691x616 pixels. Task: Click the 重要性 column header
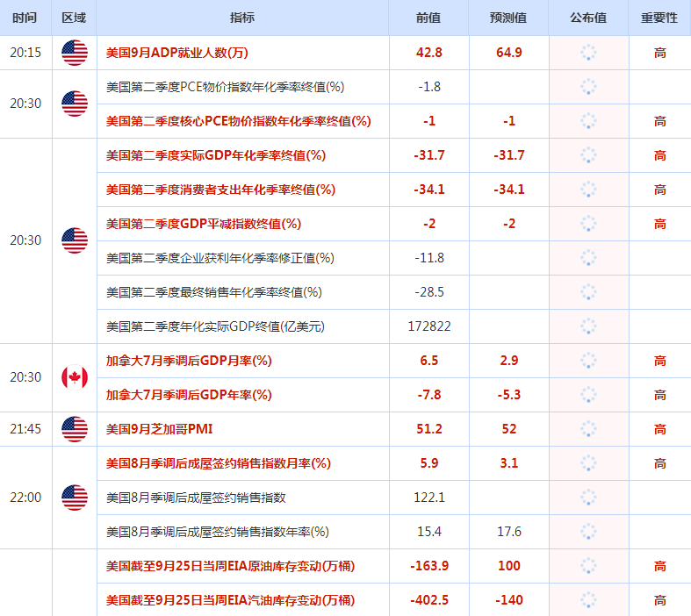click(x=659, y=18)
